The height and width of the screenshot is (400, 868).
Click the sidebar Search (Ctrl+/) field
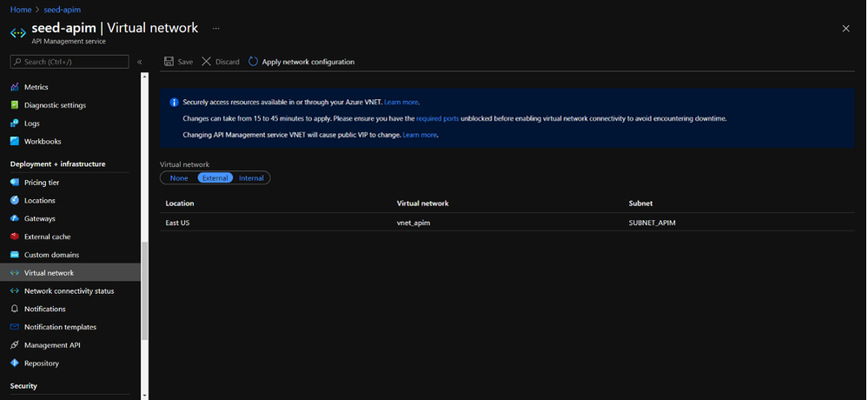coord(70,62)
